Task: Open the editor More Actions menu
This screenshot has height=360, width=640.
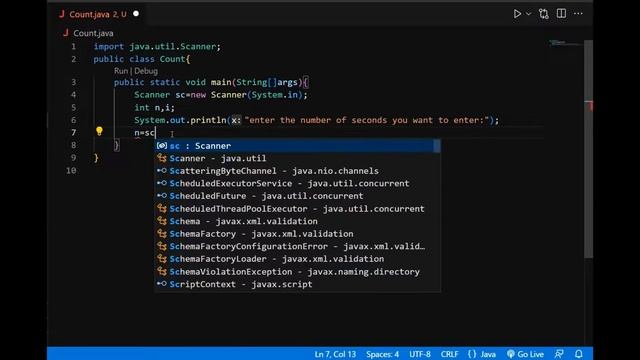Action: coord(578,13)
